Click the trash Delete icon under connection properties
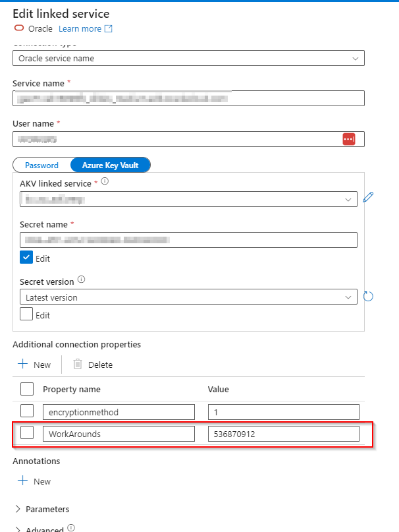 coord(78,364)
